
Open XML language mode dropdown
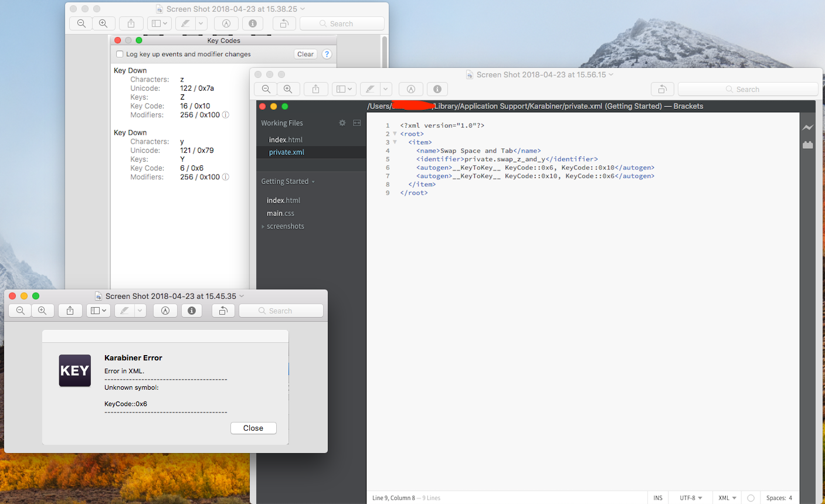click(727, 498)
